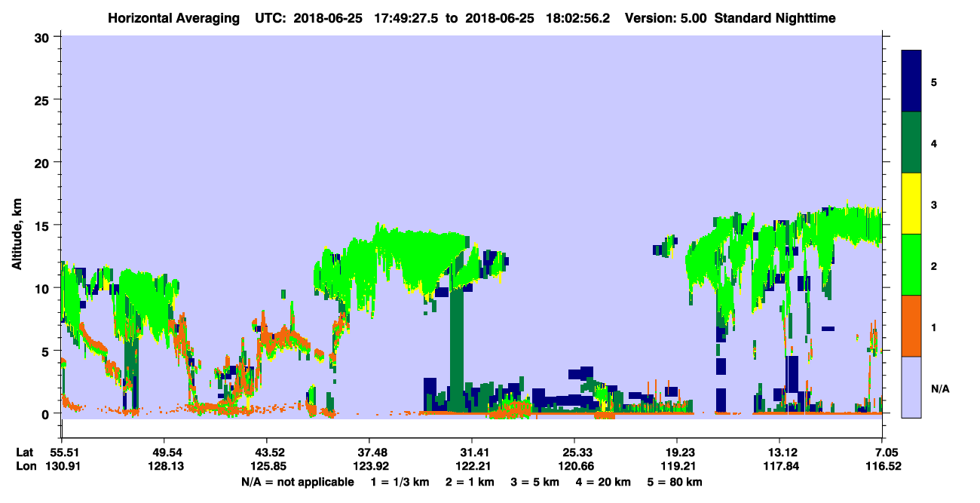Click the dark green colorbar segment labeled 4
Screen dimensions: 980x503
pyautogui.click(x=911, y=143)
